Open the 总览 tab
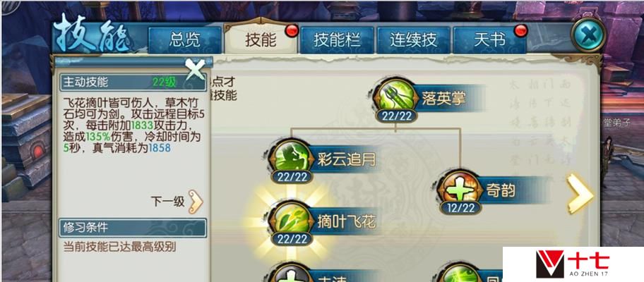Viewport: 644px width, 282px height. pos(185,40)
